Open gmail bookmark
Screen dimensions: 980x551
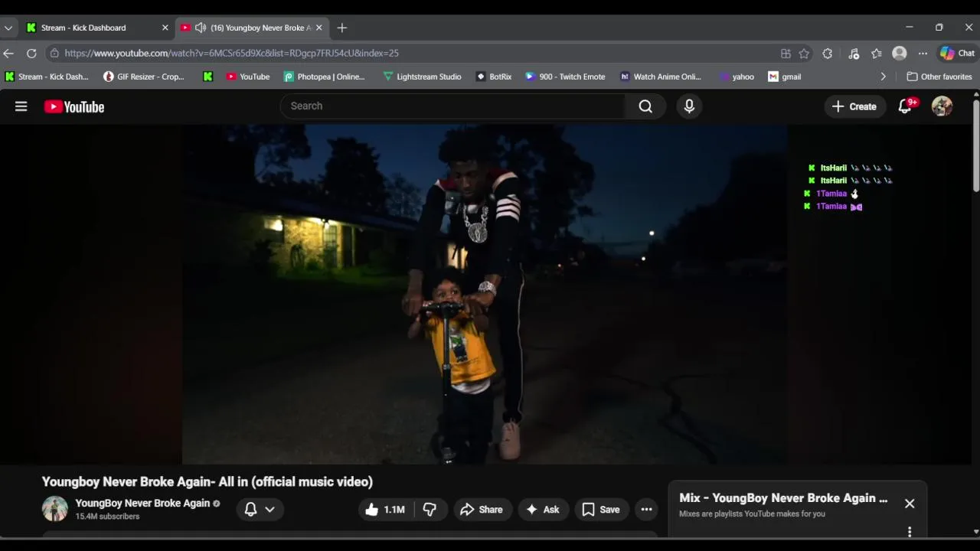[x=785, y=77]
